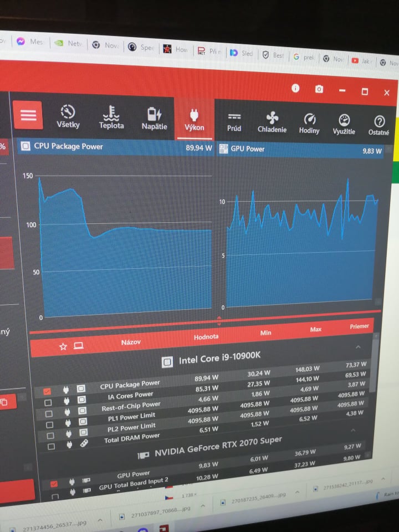
Task: Sort by the Priemer column header
Action: click(359, 326)
